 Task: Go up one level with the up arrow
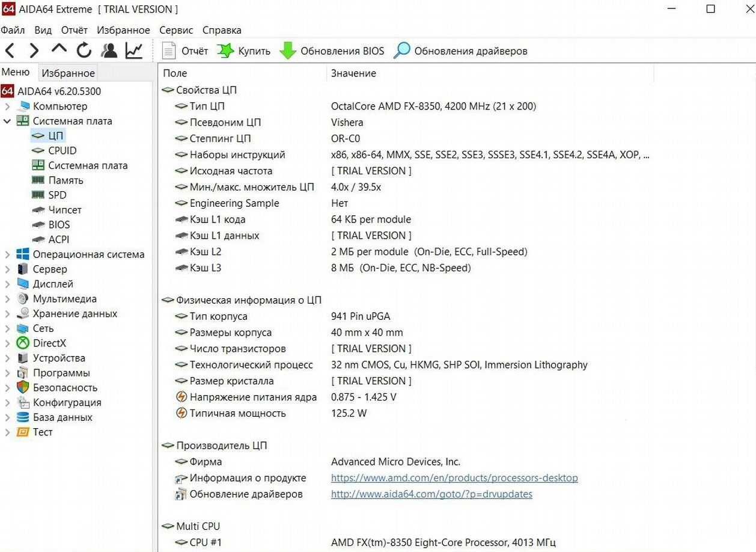pyautogui.click(x=59, y=49)
